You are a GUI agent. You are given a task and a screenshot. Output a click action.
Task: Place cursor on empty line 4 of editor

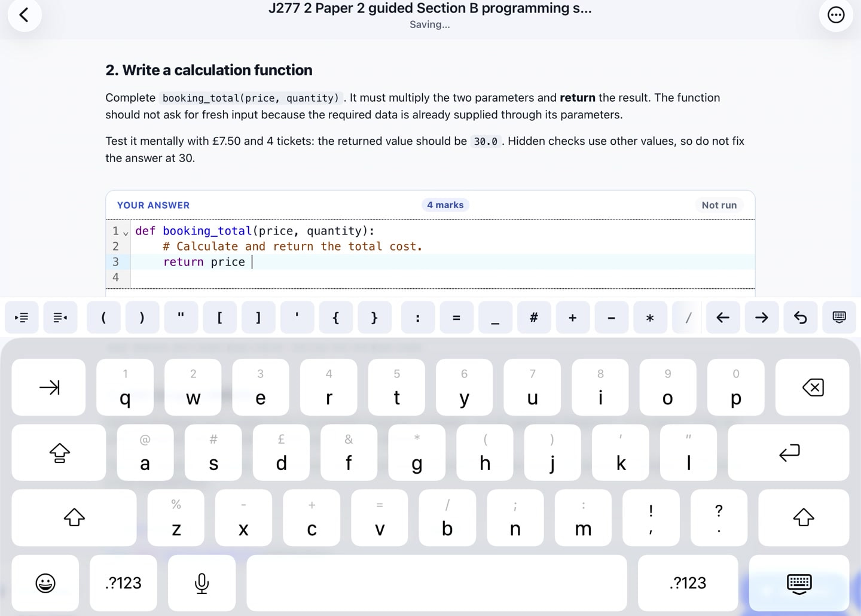(x=442, y=277)
